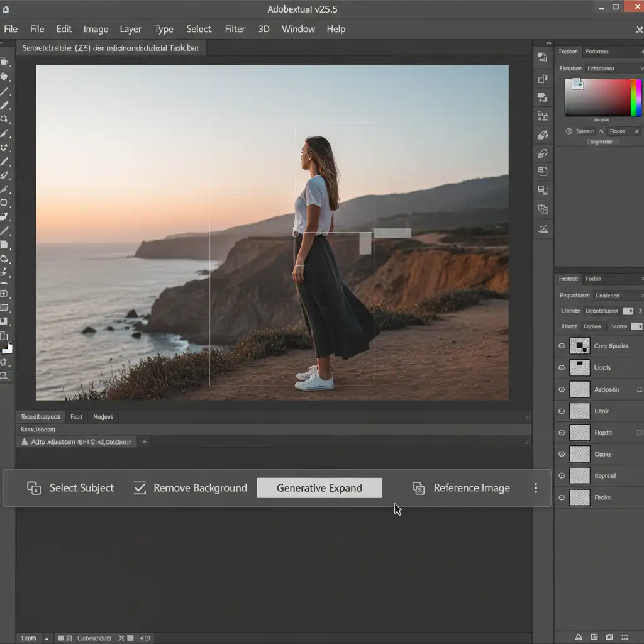Click the Select Subject icon in task bar

click(x=34, y=488)
